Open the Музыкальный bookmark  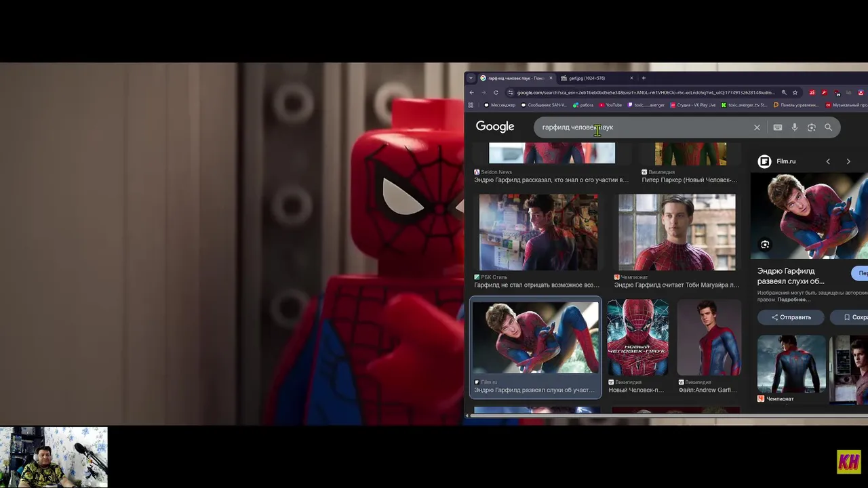tap(846, 105)
